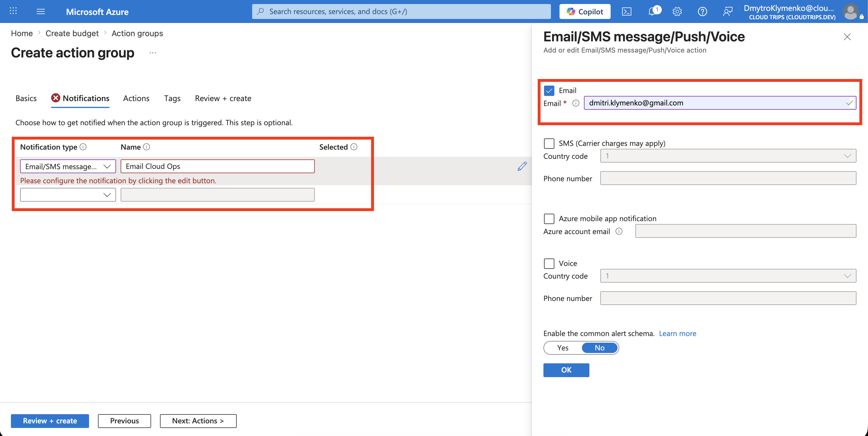Screen dimensions: 868x436
Task: Click the Previous button
Action: [124, 421]
